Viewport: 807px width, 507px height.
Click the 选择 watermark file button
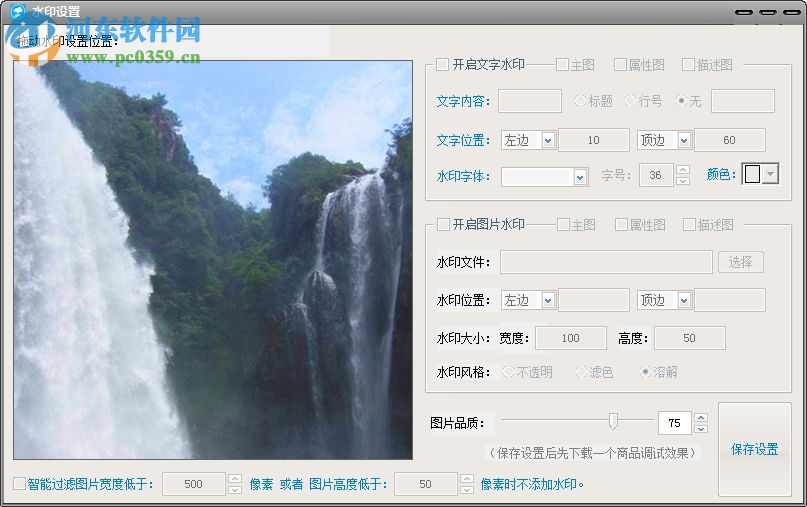point(741,263)
